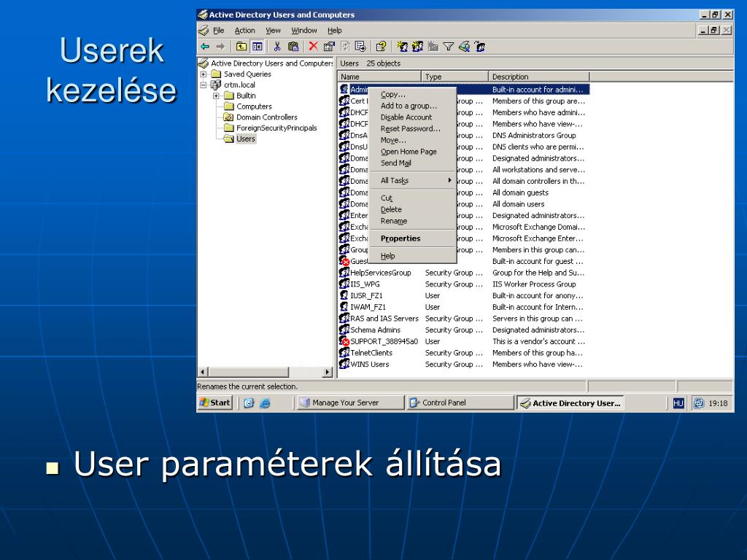Viewport: 747px width, 560px height.
Task: Choose Move... from the context menu
Action: click(x=412, y=140)
